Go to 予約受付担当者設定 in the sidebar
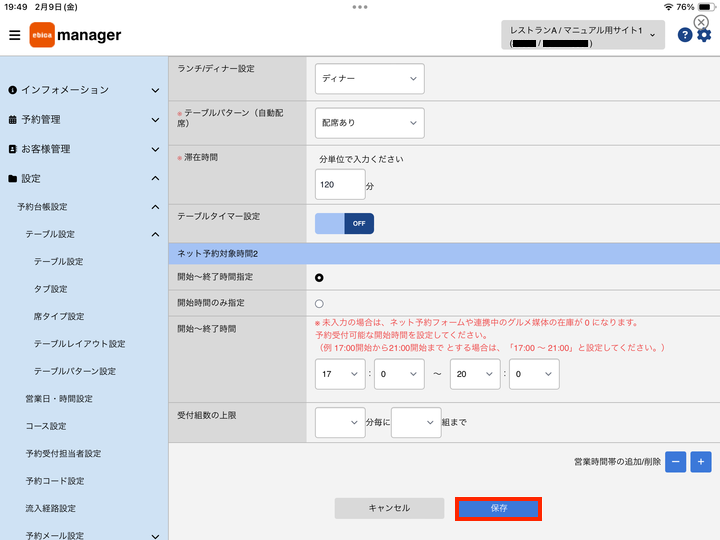The height and width of the screenshot is (540, 720). pos(63,454)
